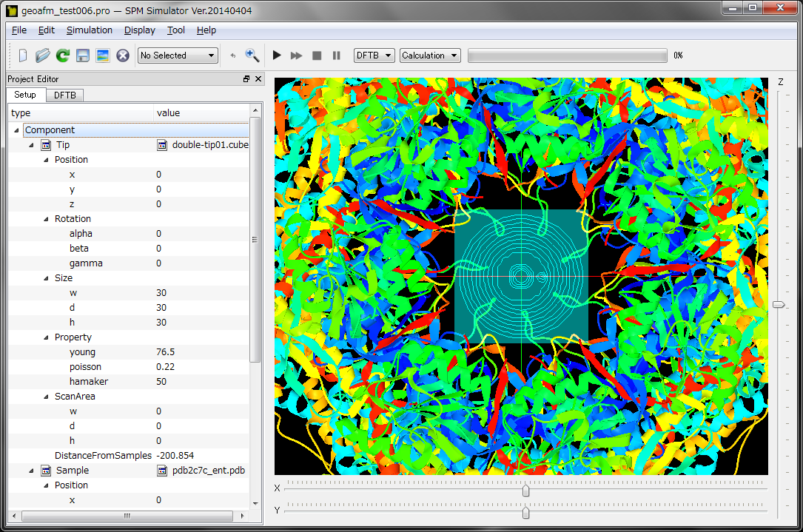Open the DFTB solver dropdown
Image resolution: width=803 pixels, height=532 pixels.
pos(374,55)
